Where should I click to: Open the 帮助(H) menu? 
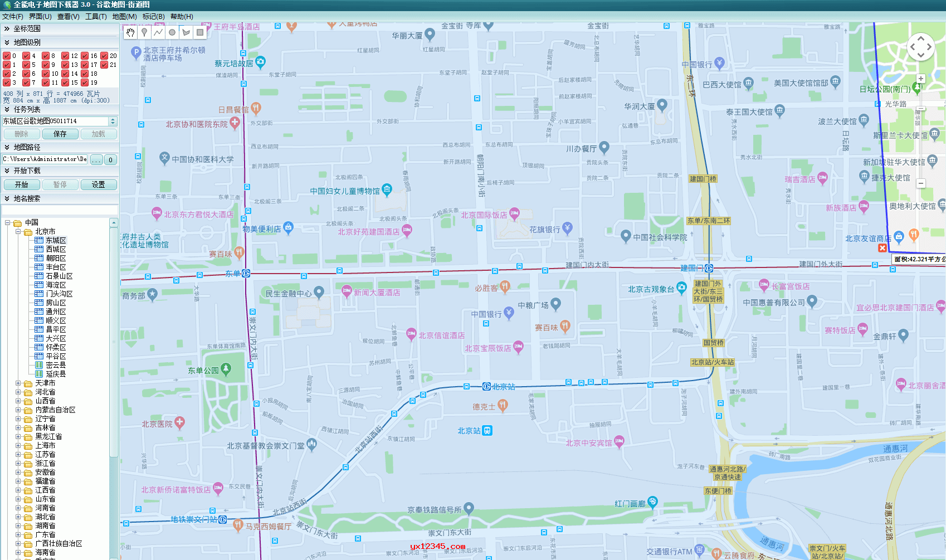182,17
